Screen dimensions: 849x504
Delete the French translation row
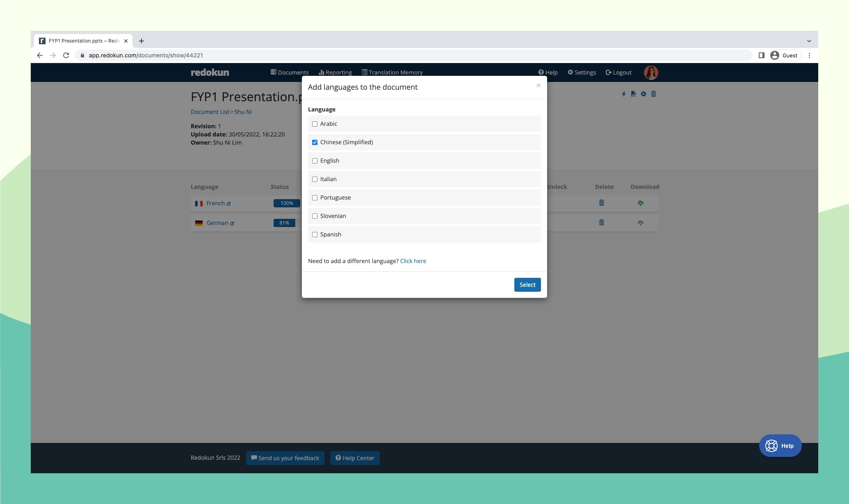[x=601, y=203]
